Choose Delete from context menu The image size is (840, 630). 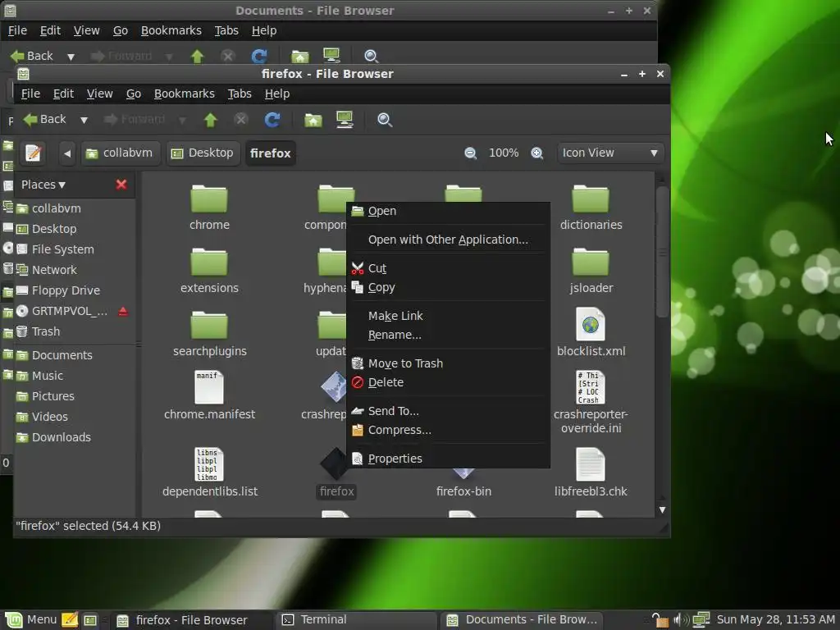(449, 382)
